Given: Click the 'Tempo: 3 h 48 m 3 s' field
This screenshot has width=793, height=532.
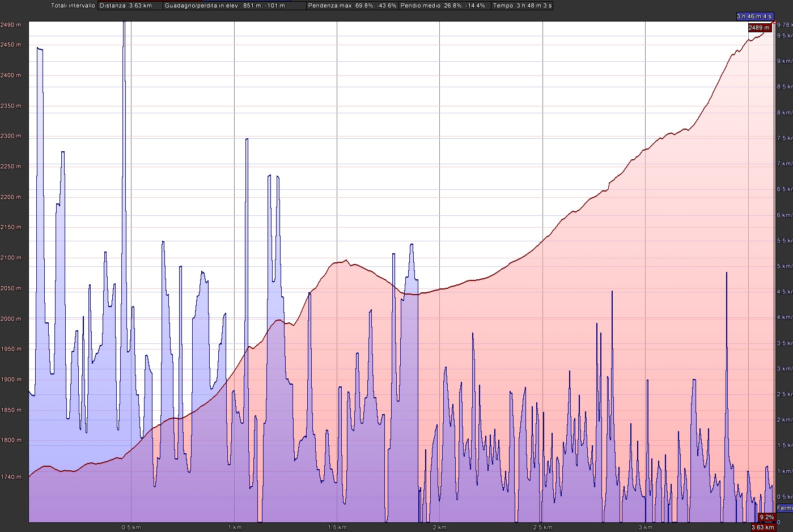Looking at the screenshot, I should [522, 6].
